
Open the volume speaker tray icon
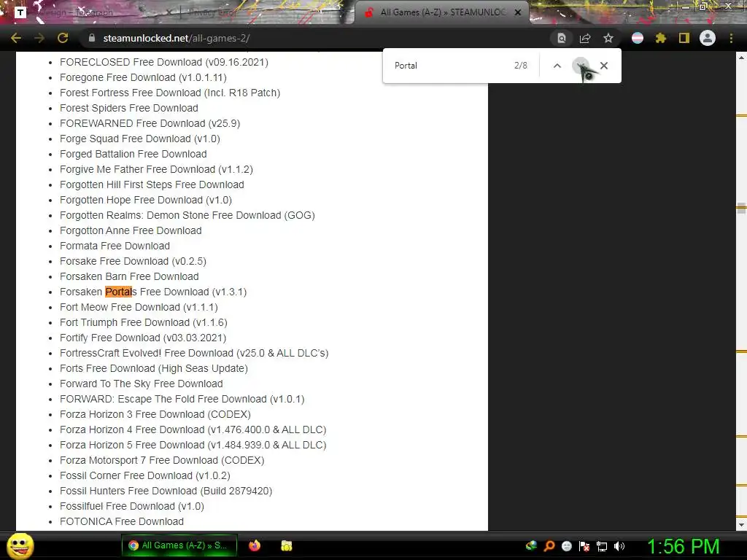point(619,546)
